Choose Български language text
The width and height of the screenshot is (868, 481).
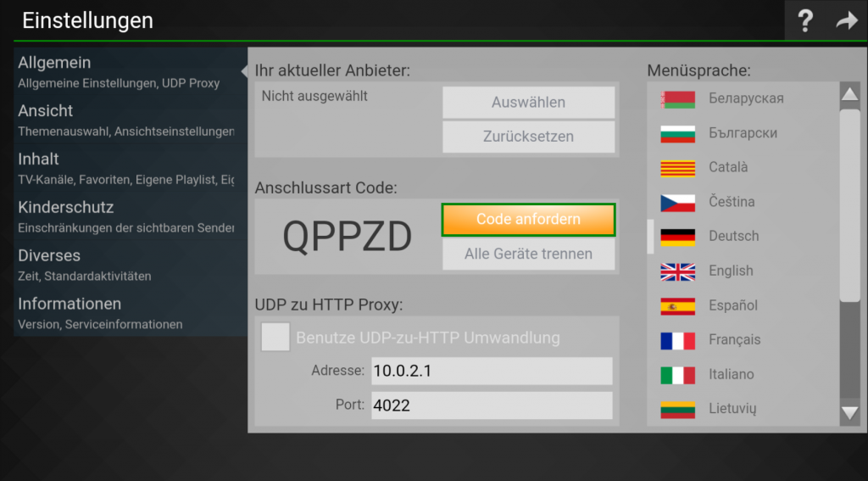[x=743, y=133]
